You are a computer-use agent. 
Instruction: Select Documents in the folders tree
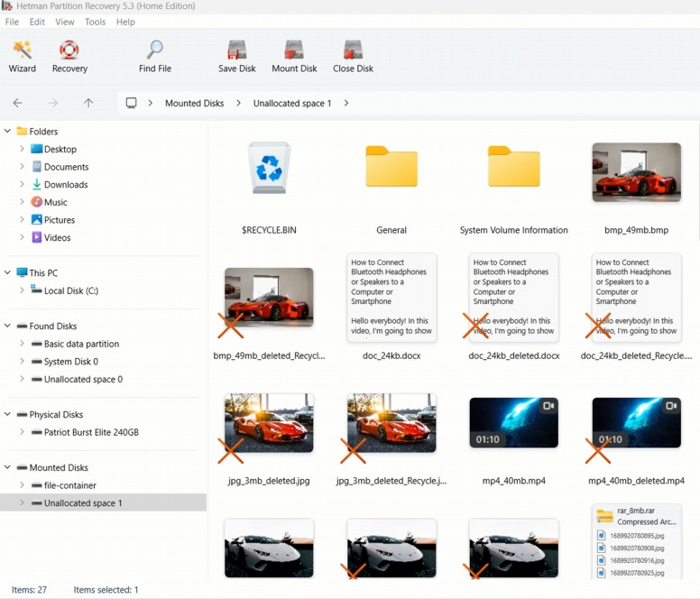66,167
